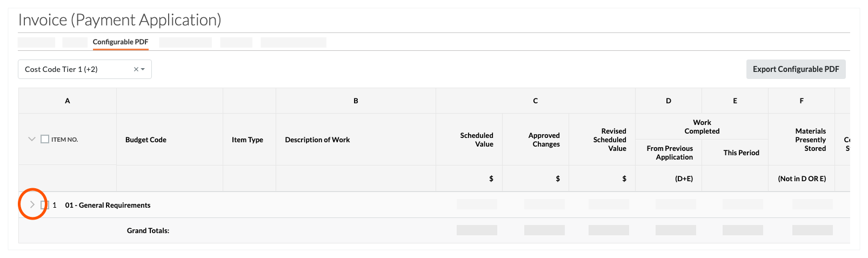Switch to the Configurable PDF tab
The width and height of the screenshot is (868, 258).
121,42
